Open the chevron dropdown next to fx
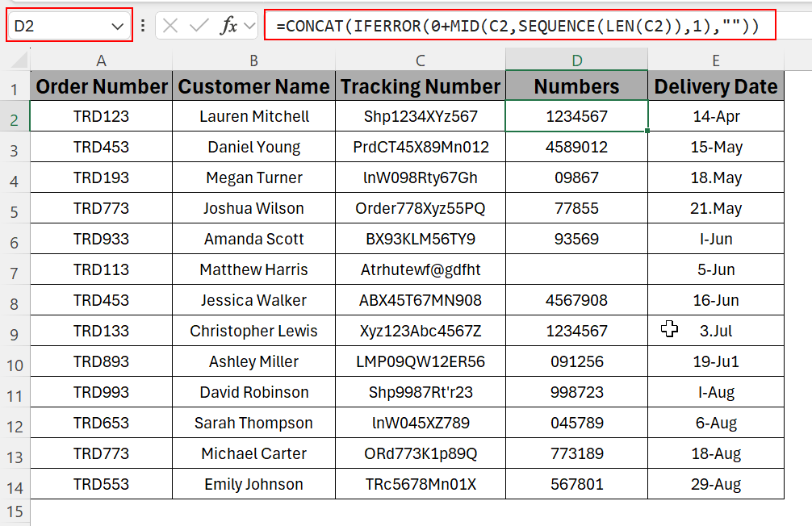This screenshot has width=812, height=526. 249,26
